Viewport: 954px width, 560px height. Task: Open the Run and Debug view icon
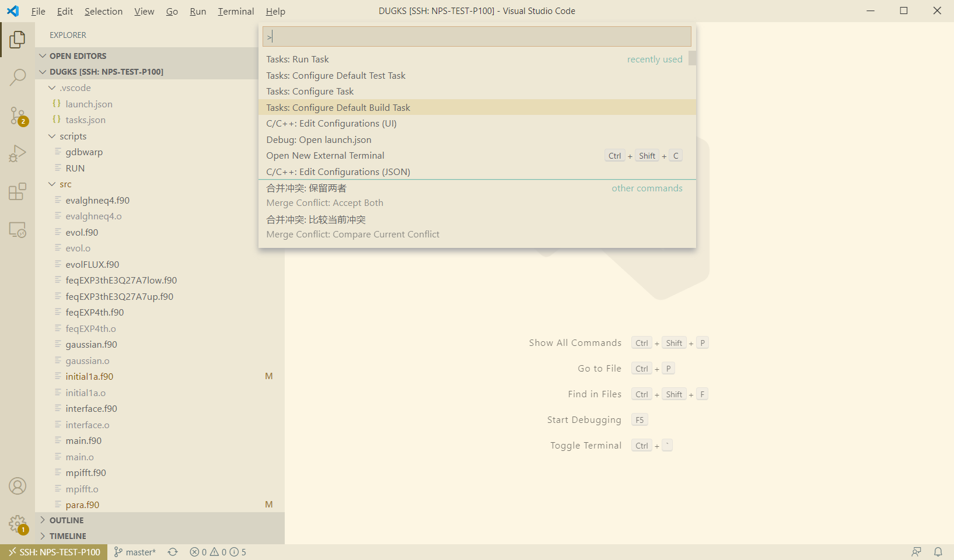pyautogui.click(x=18, y=153)
